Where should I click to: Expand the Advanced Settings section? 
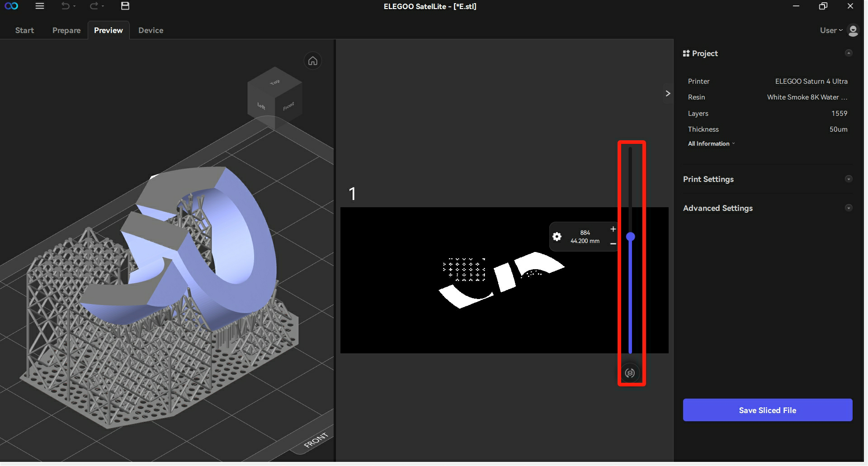coord(849,208)
